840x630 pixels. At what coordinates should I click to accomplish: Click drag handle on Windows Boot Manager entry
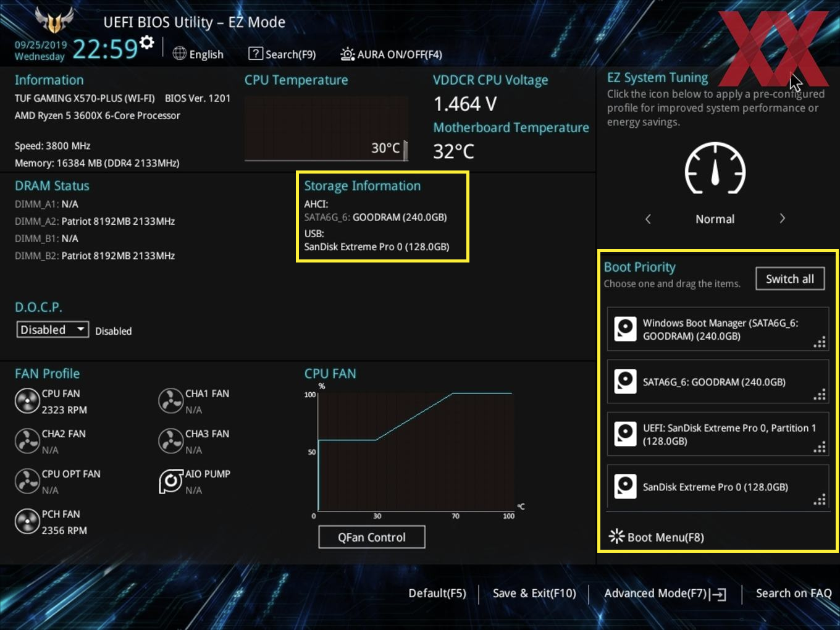tap(820, 342)
